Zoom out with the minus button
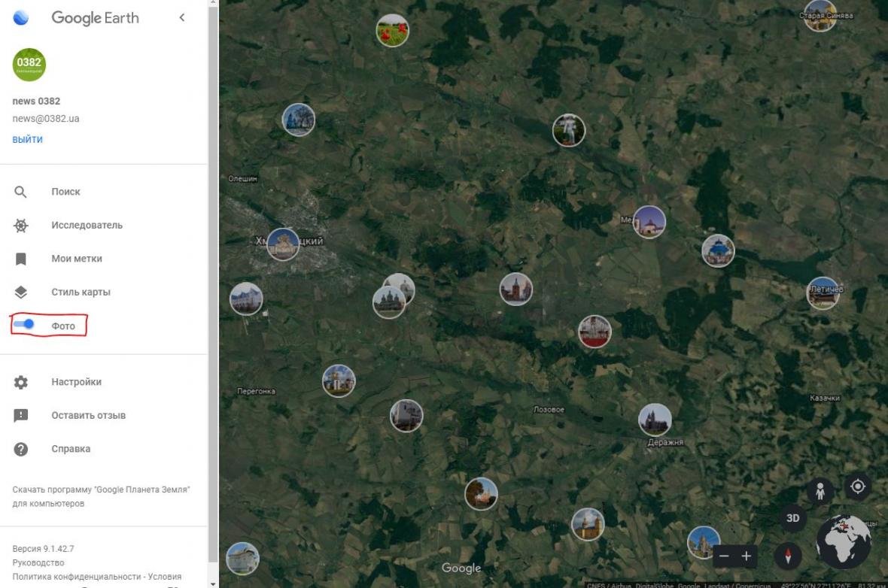888x588 pixels. click(724, 556)
